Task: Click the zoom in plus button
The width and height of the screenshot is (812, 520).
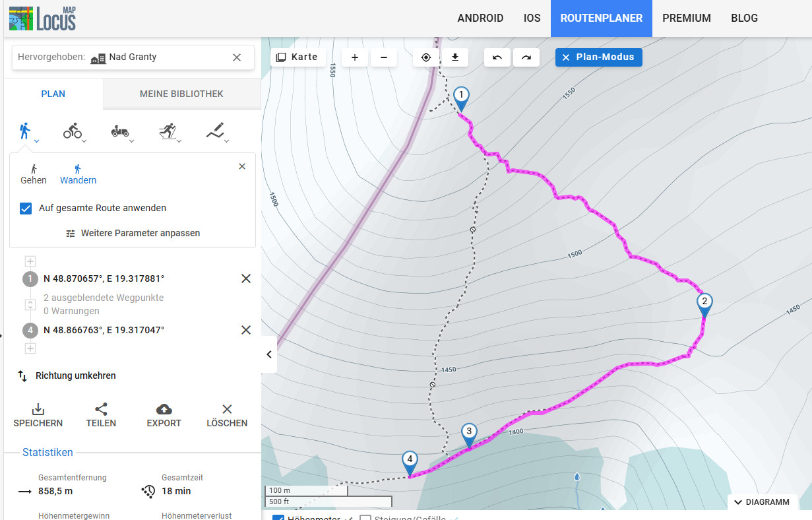Action: click(x=355, y=57)
